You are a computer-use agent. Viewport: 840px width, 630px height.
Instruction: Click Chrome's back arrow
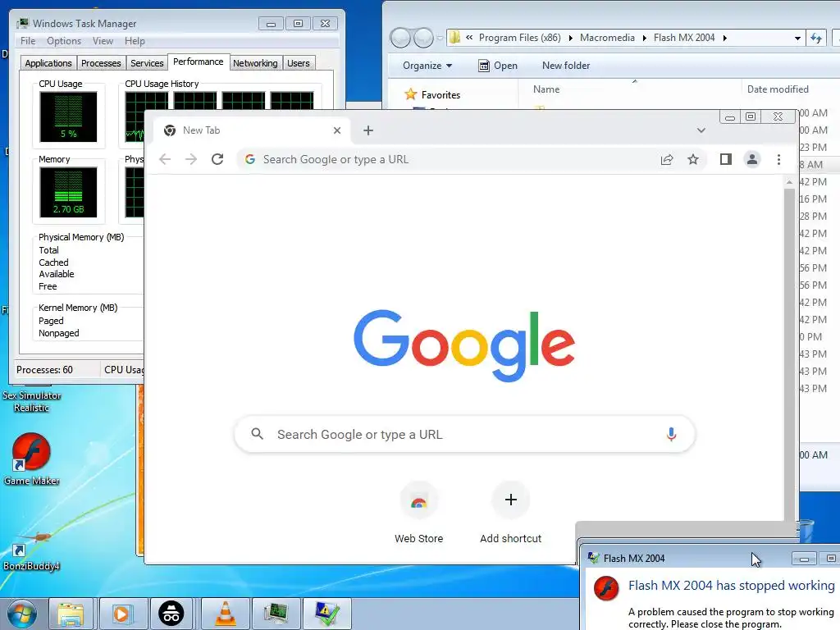point(165,159)
